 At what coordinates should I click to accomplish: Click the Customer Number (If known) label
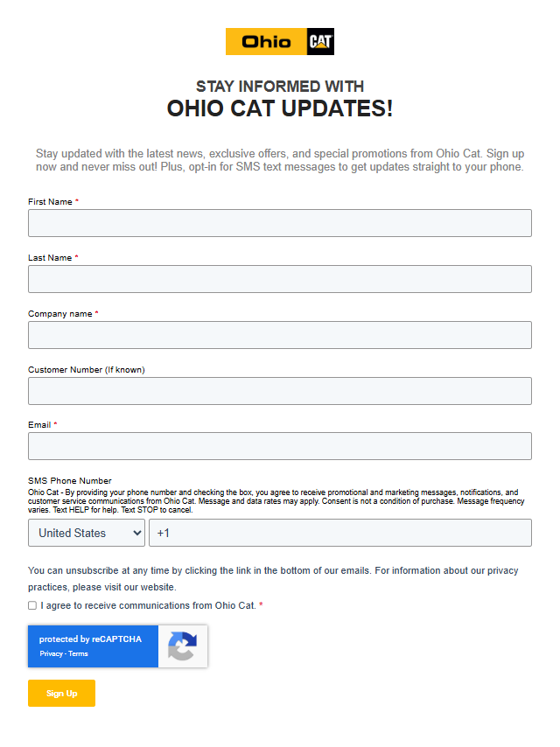(86, 370)
